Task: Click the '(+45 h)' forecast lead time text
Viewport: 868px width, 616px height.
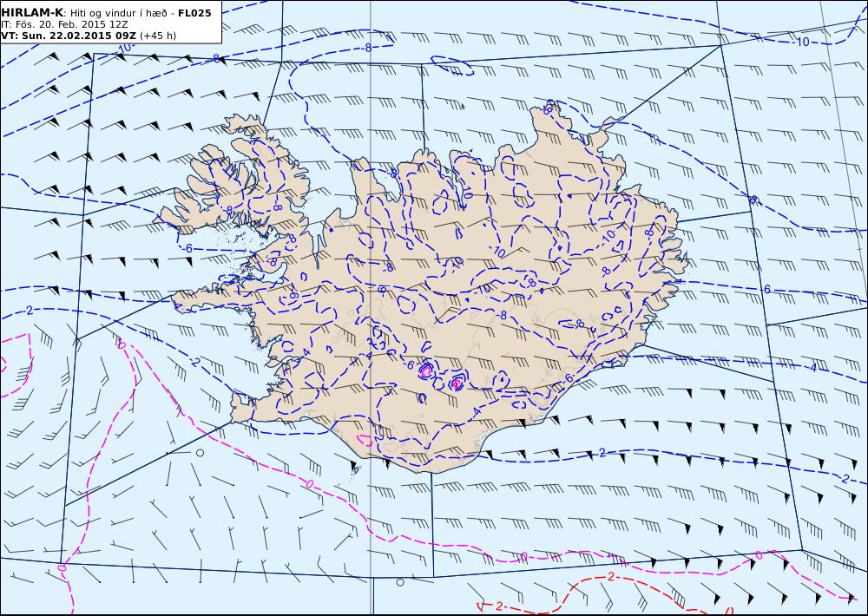Action: click(x=158, y=36)
